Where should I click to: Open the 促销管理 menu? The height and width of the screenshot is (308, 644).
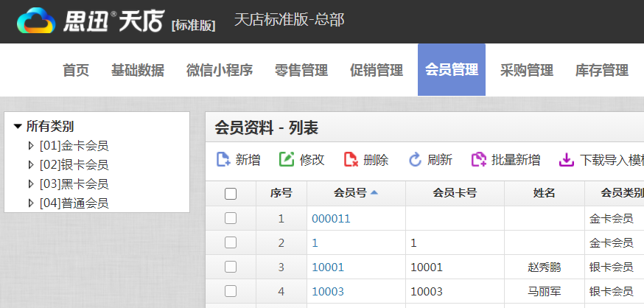tap(377, 70)
